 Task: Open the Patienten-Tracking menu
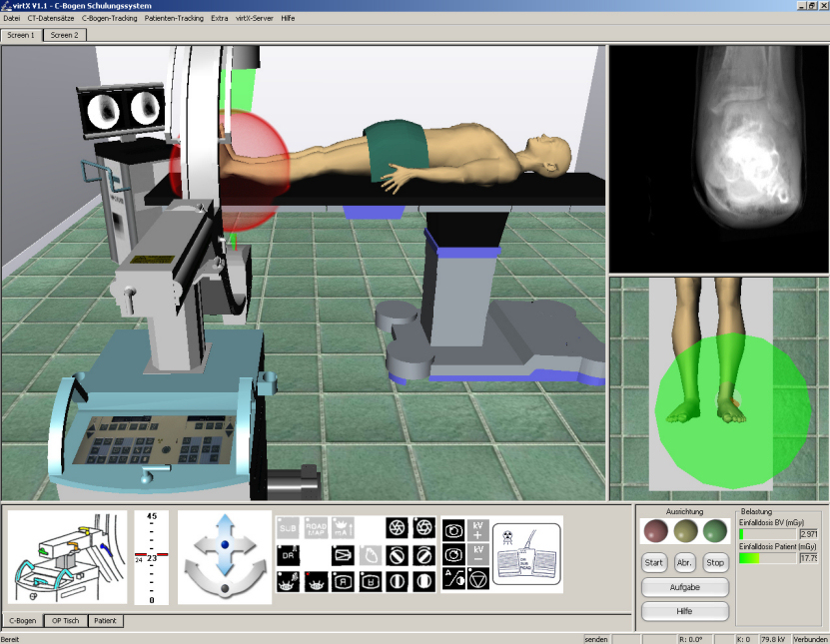click(x=175, y=18)
